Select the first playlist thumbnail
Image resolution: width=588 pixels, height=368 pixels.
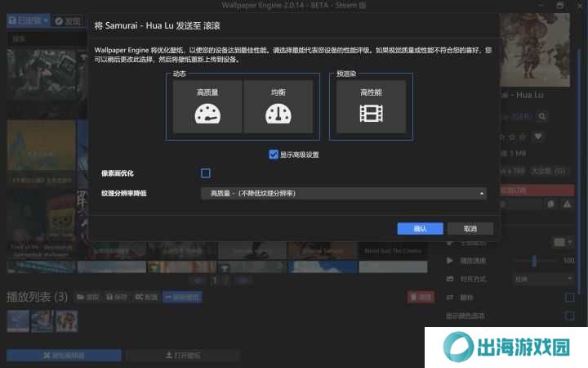click(x=18, y=321)
